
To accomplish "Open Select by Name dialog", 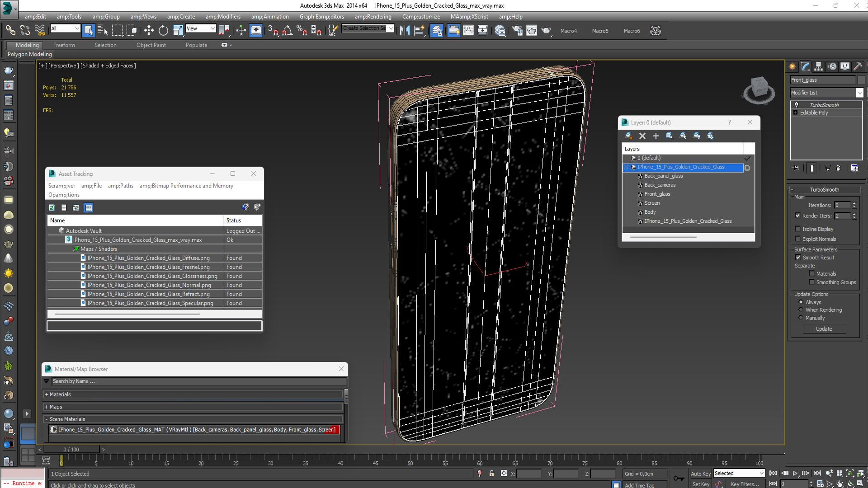I will click(103, 30).
